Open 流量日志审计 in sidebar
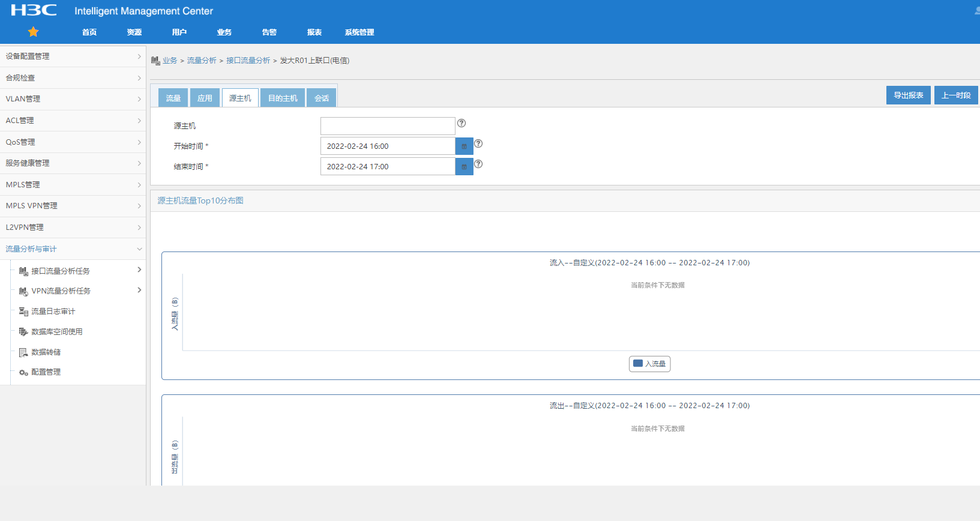 click(53, 312)
